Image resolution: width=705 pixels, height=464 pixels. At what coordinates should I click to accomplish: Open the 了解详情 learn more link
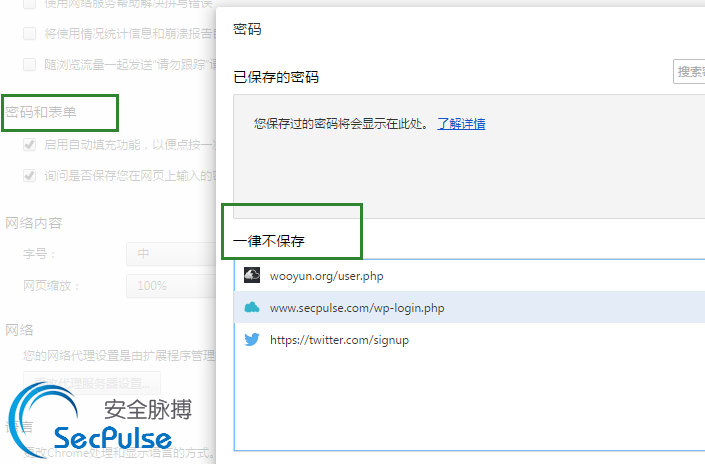point(461,124)
